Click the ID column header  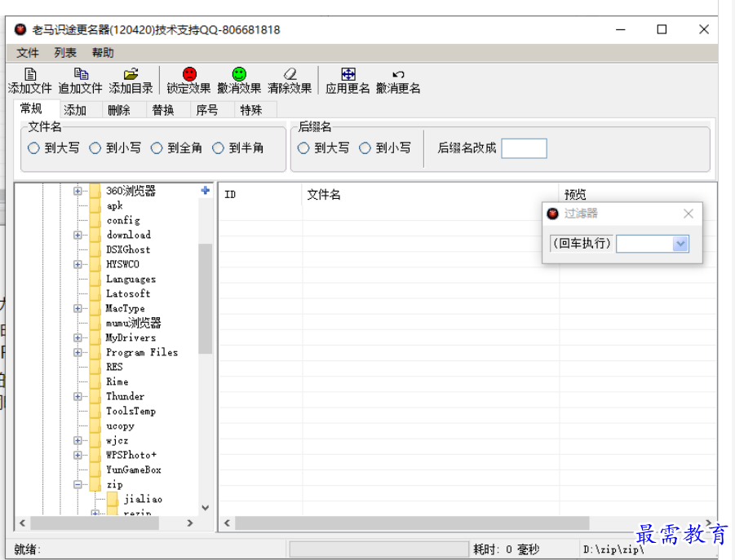(260, 194)
